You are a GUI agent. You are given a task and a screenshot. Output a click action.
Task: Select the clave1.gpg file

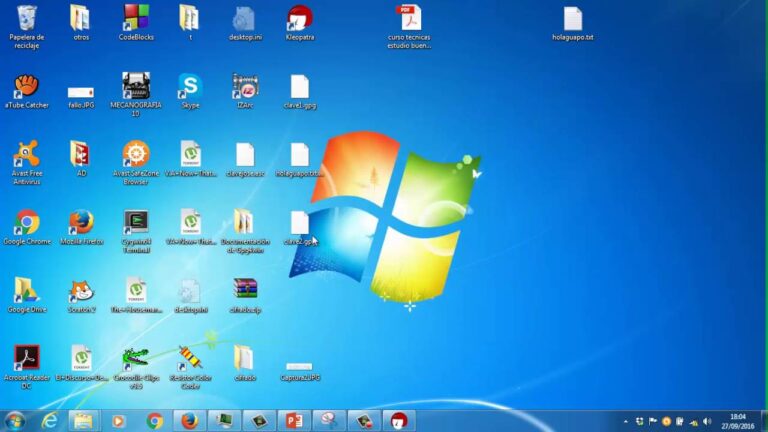coord(299,91)
